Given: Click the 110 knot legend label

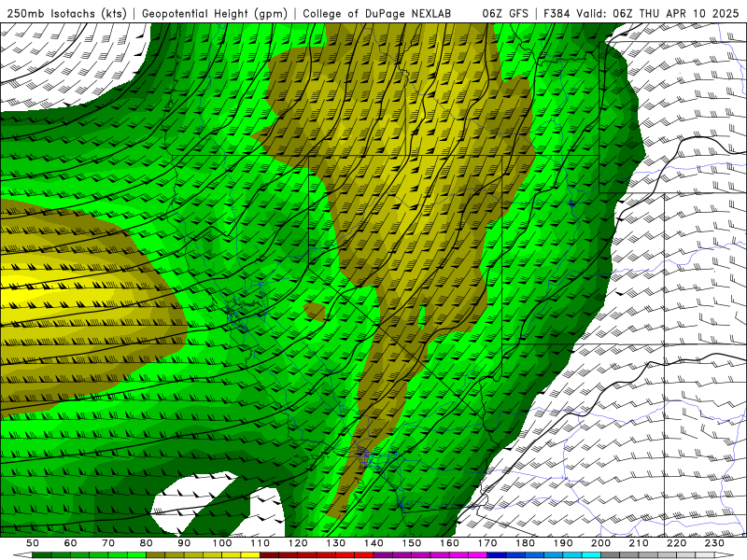Looking at the screenshot, I should pyautogui.click(x=260, y=543).
